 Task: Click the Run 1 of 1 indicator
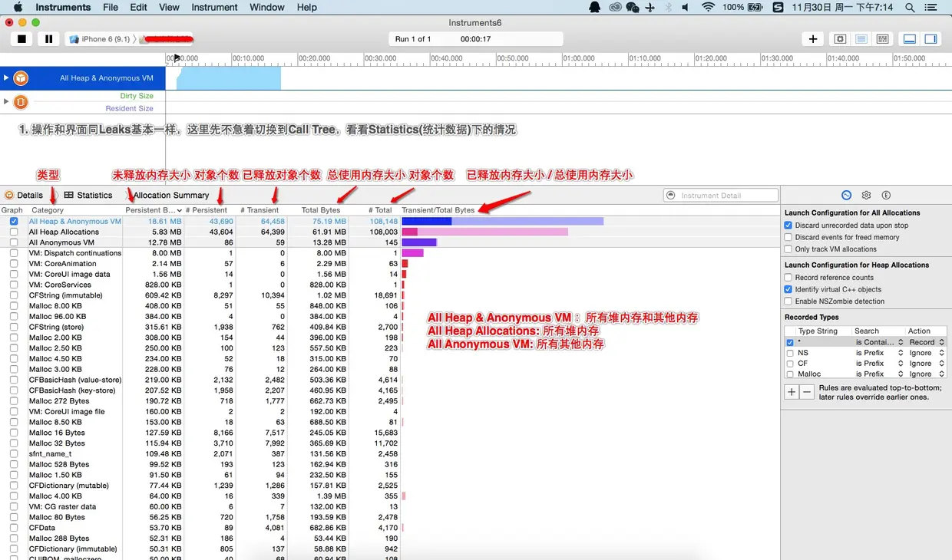coord(413,39)
